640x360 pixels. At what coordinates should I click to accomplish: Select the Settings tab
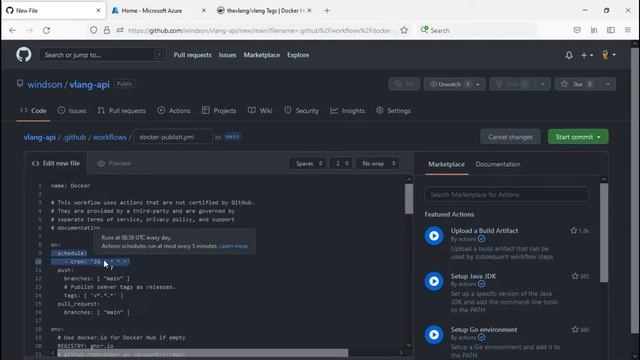tap(393, 111)
